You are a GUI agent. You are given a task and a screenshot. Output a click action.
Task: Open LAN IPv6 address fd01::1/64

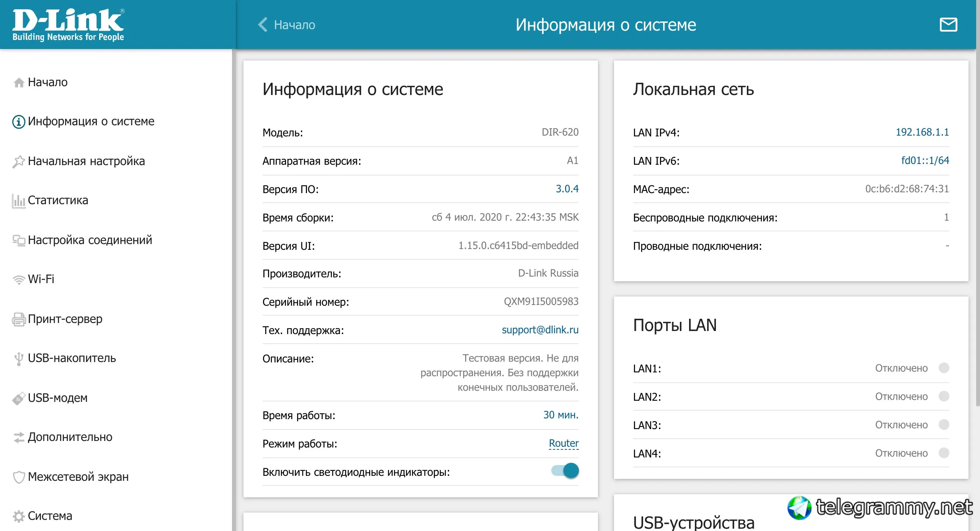click(x=925, y=161)
